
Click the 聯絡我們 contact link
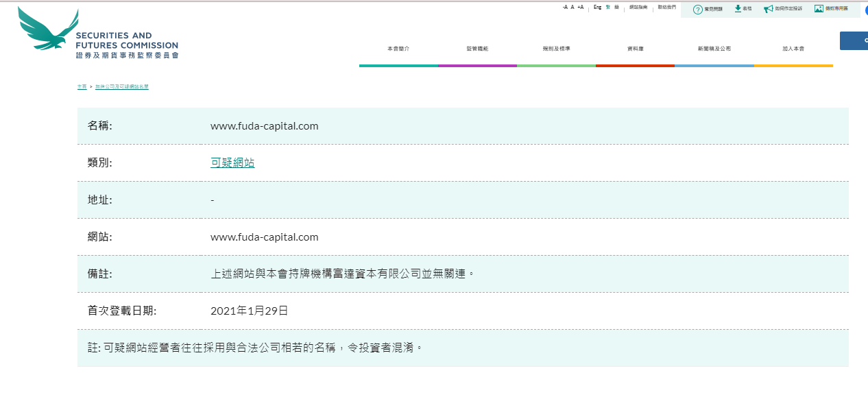click(x=666, y=7)
